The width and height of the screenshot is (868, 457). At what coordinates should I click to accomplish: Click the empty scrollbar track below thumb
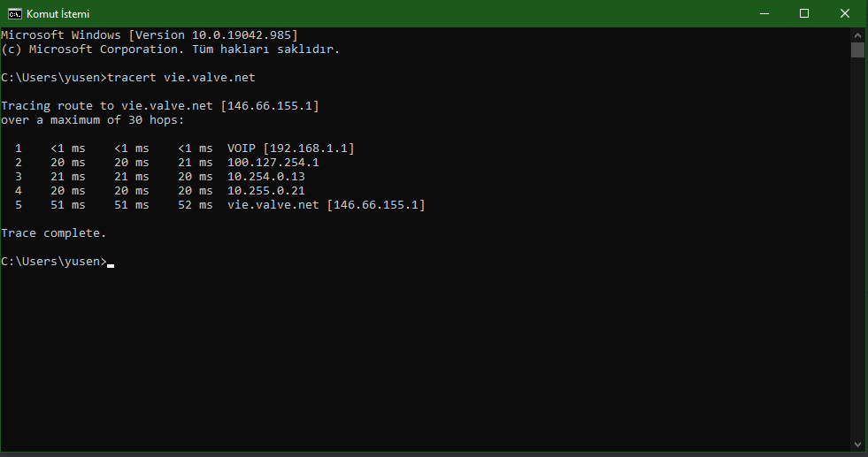tap(857, 265)
